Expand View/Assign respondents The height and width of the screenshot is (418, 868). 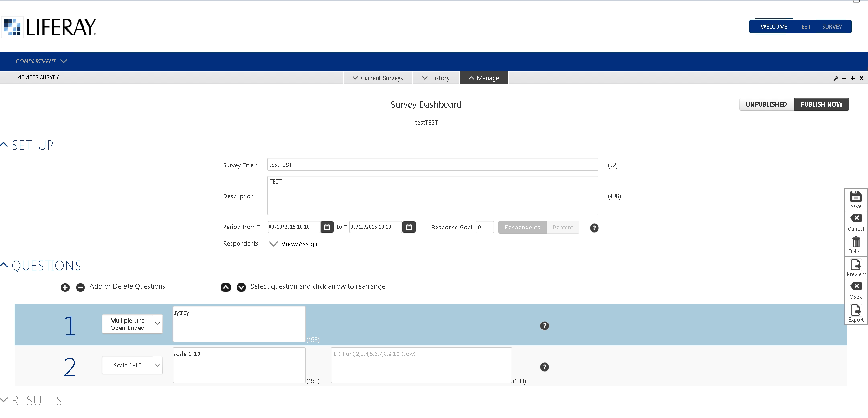coord(293,244)
